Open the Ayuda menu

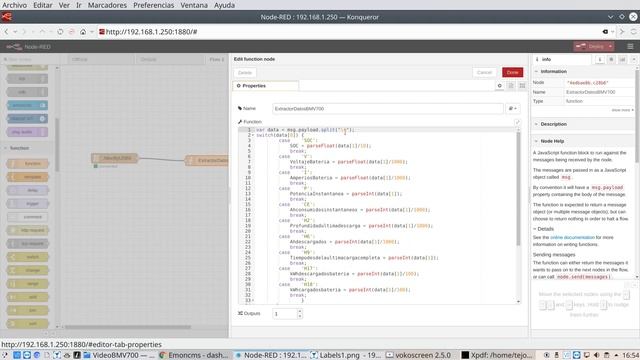click(x=224, y=5)
